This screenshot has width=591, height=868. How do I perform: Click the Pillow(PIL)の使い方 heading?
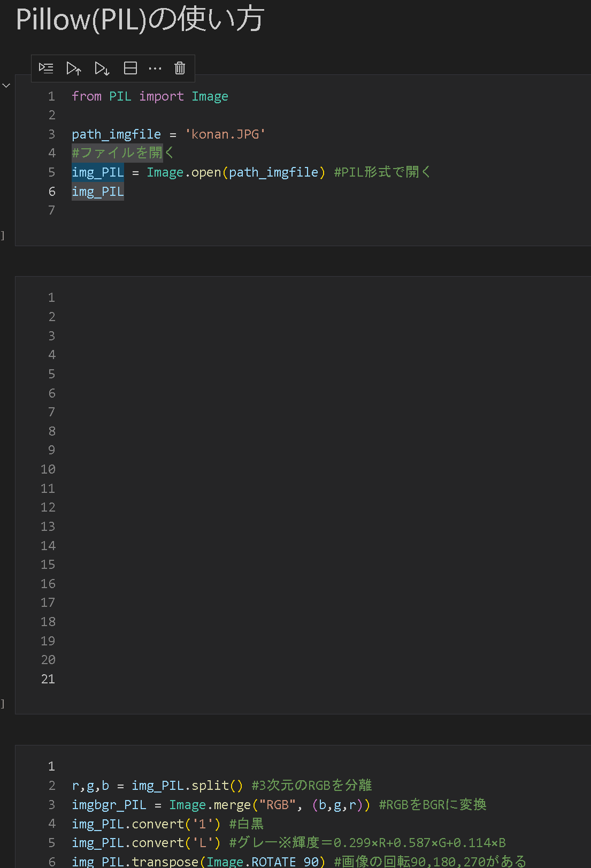pos(140,20)
